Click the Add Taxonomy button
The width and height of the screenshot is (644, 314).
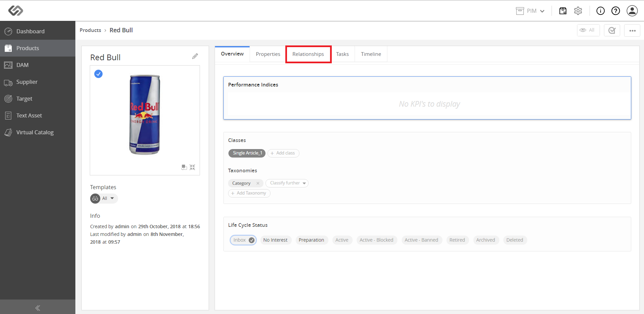[x=249, y=193]
